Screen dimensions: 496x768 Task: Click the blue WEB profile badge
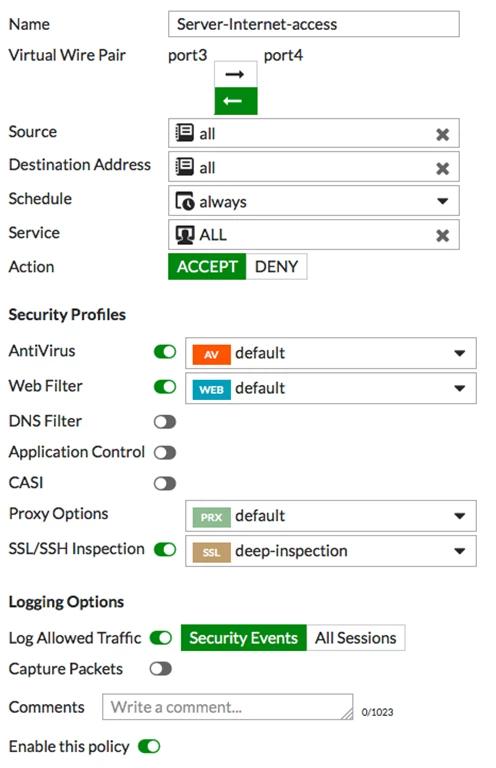[212, 389]
